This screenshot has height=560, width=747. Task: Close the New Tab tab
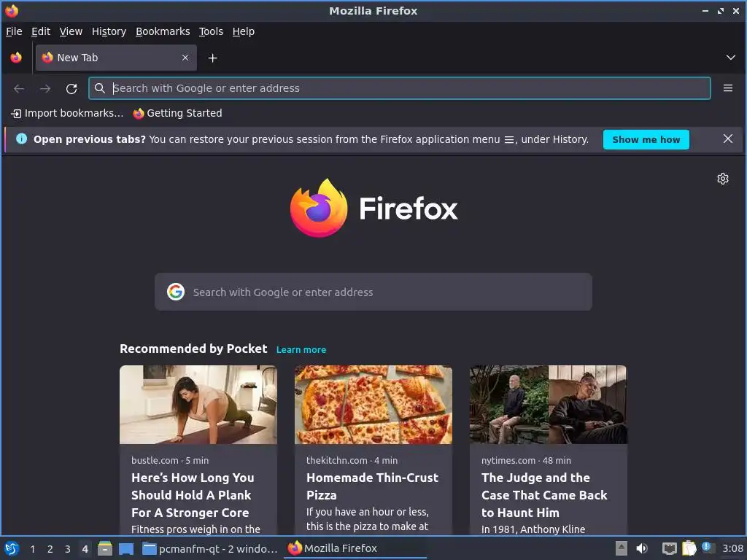click(x=185, y=58)
